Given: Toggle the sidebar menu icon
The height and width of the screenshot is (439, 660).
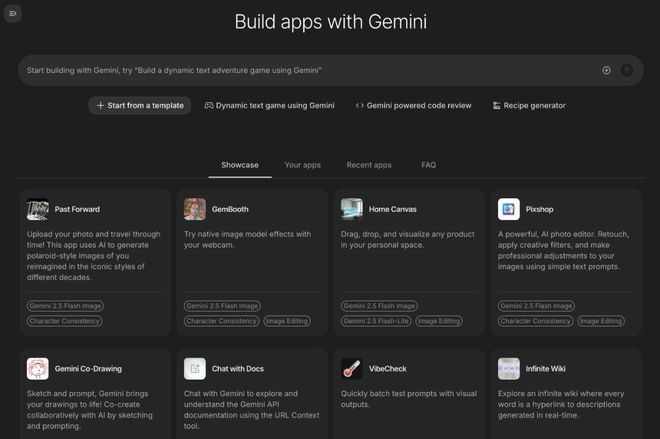Looking at the screenshot, I should tap(13, 13).
